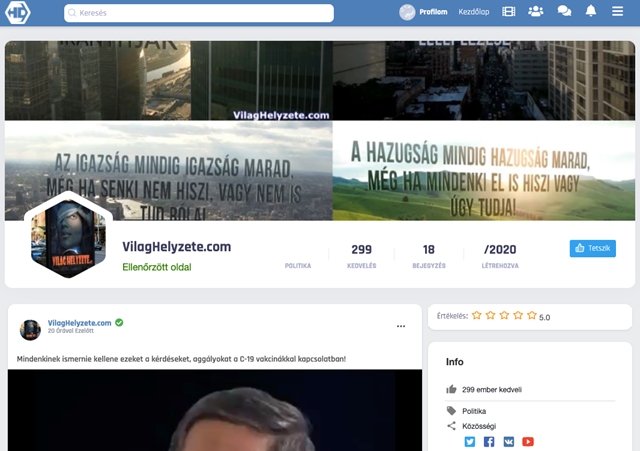Click the share icon beside Közösségi
Viewport: 640px width, 451px height.
pos(451,426)
